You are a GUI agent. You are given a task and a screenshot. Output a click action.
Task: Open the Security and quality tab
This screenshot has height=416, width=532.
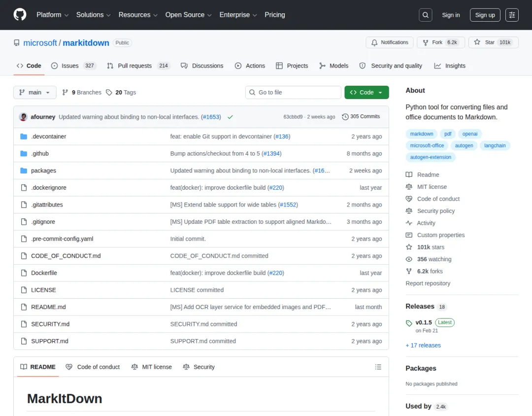[391, 66]
